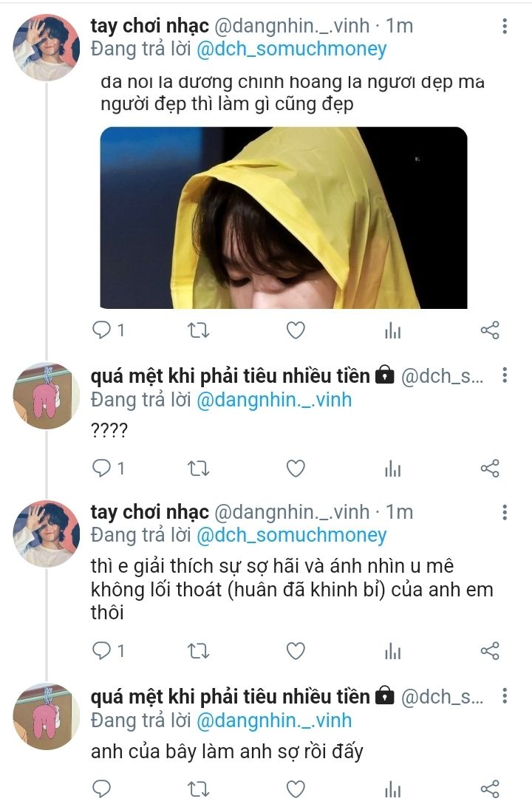The image size is (532, 807).
Task: Open tay chơi nhạc profile avatar on the top tweet
Action: pos(47,47)
